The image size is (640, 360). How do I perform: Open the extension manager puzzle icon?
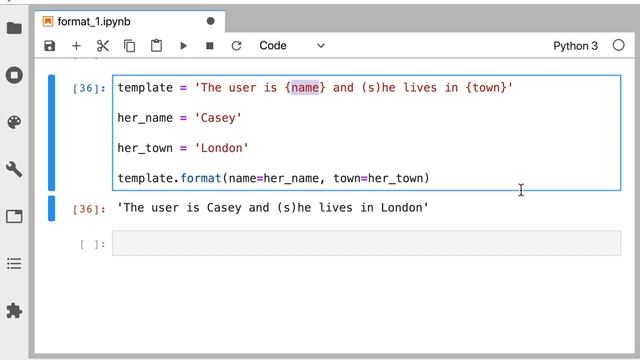[x=14, y=311]
